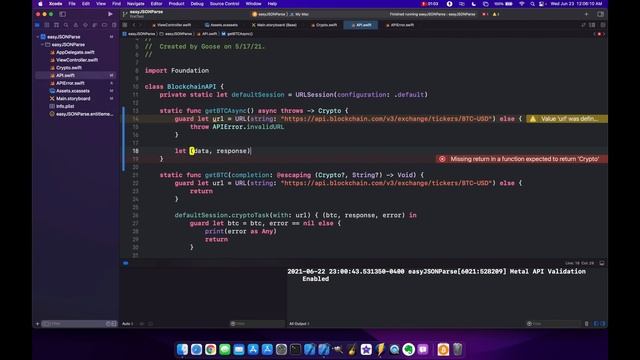
Task: Click the yellow warning triangle on line 14
Action: pos(533,119)
